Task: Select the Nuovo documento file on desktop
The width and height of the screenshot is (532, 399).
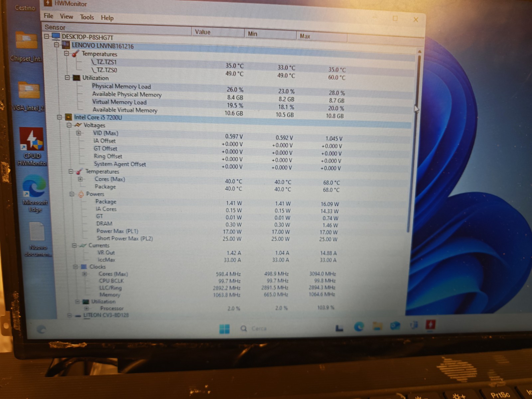Action: pos(38,239)
